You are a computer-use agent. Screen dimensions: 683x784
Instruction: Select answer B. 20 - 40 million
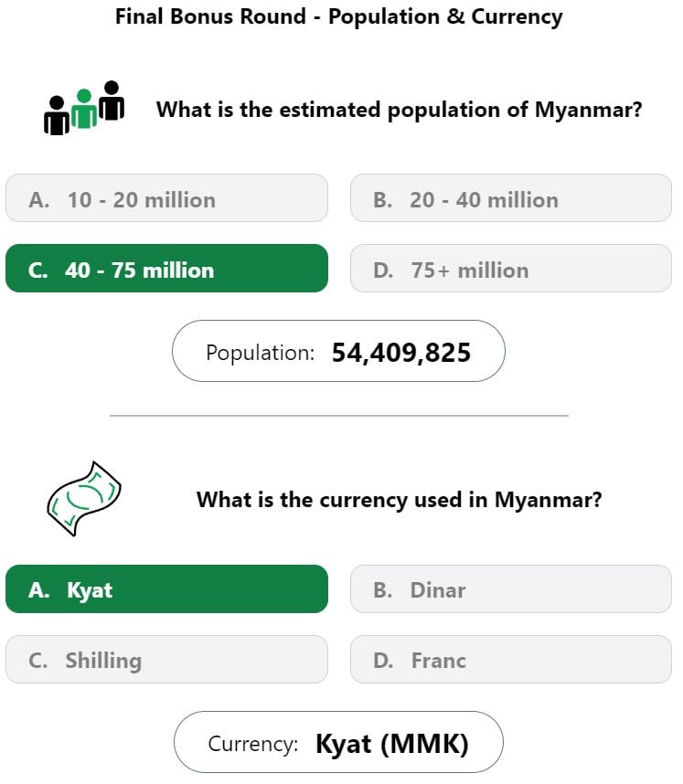point(511,198)
